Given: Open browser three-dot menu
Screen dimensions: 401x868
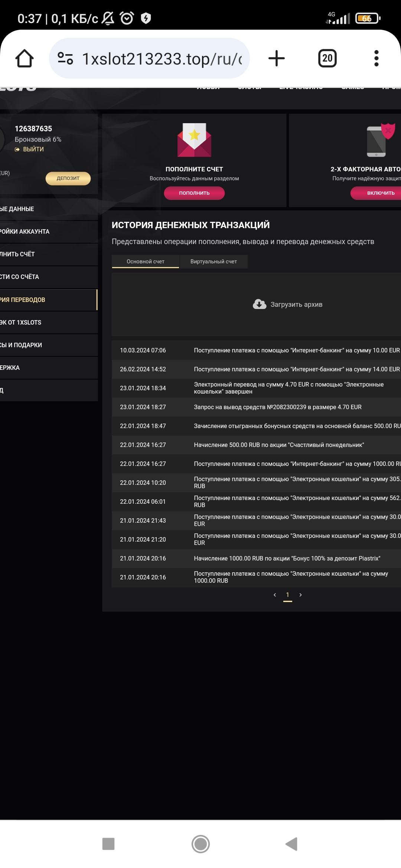Looking at the screenshot, I should [376, 59].
